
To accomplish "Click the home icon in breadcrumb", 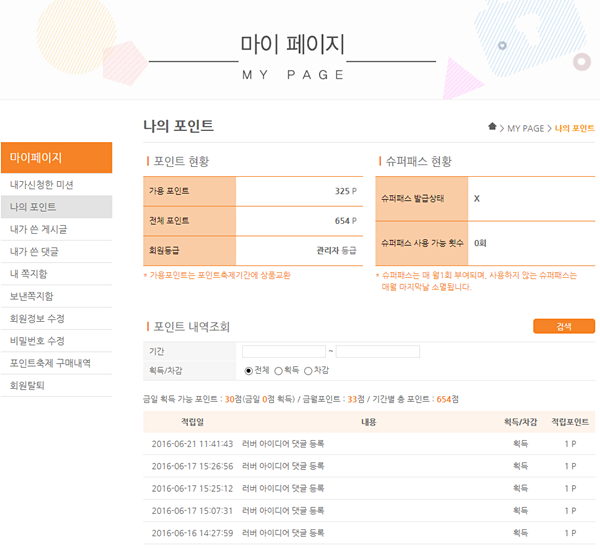I will (492, 128).
